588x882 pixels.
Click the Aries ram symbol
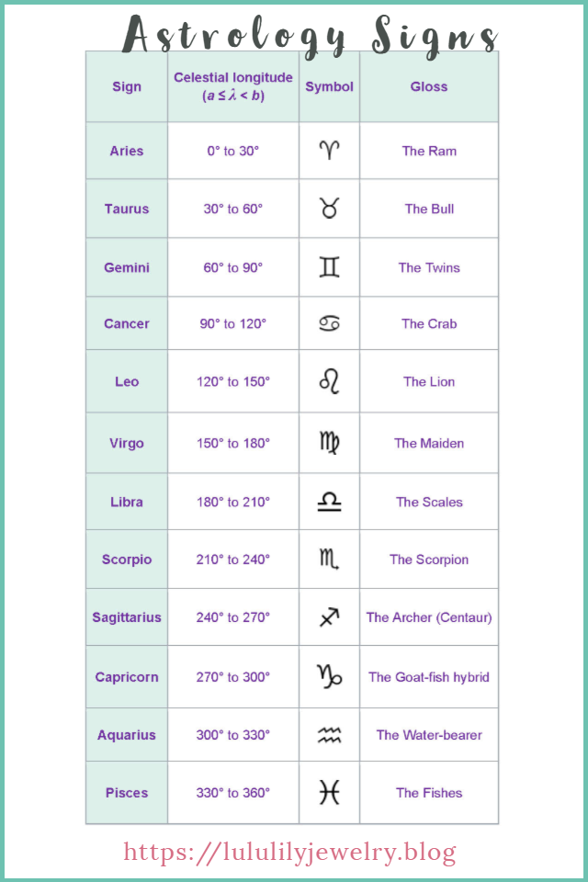coord(329,150)
